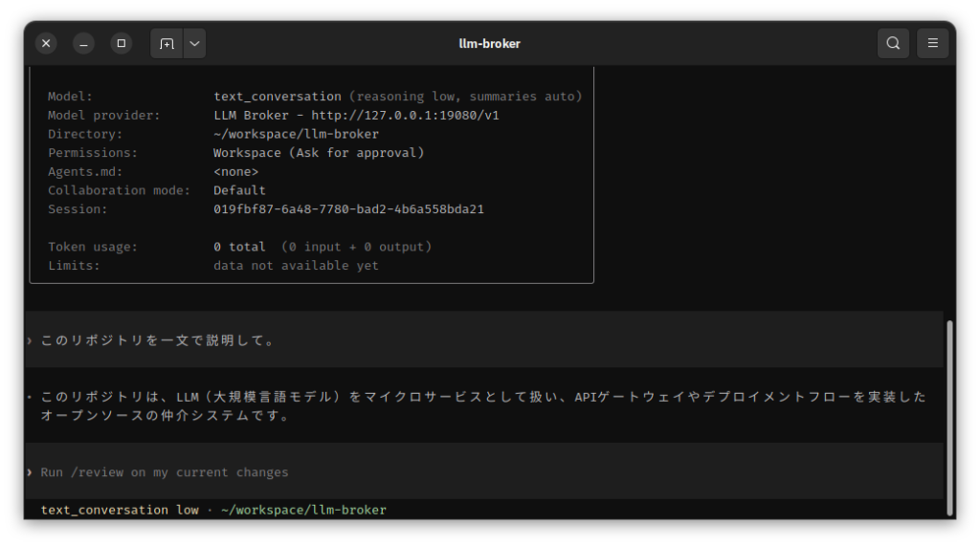Click the 'Model:' label
Viewport: 980px width, 546px height.
[x=70, y=97]
